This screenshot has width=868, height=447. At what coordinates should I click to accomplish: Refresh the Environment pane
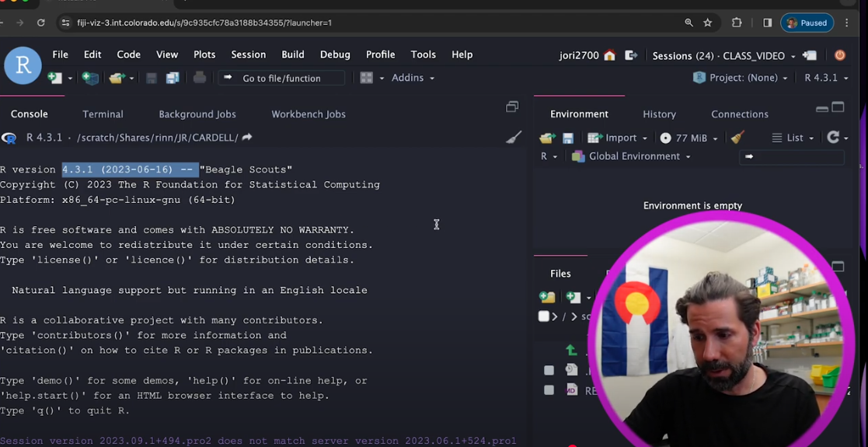833,138
